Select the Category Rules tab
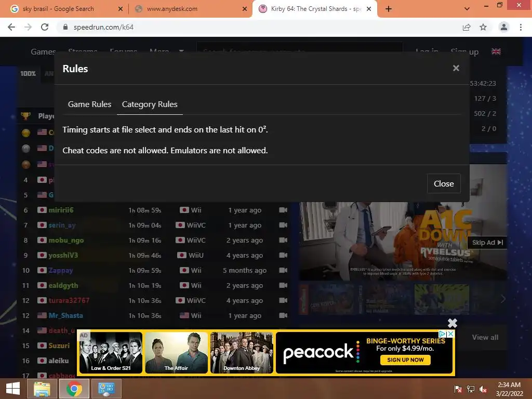Screen dimensions: 532x399 [x=150, y=104]
